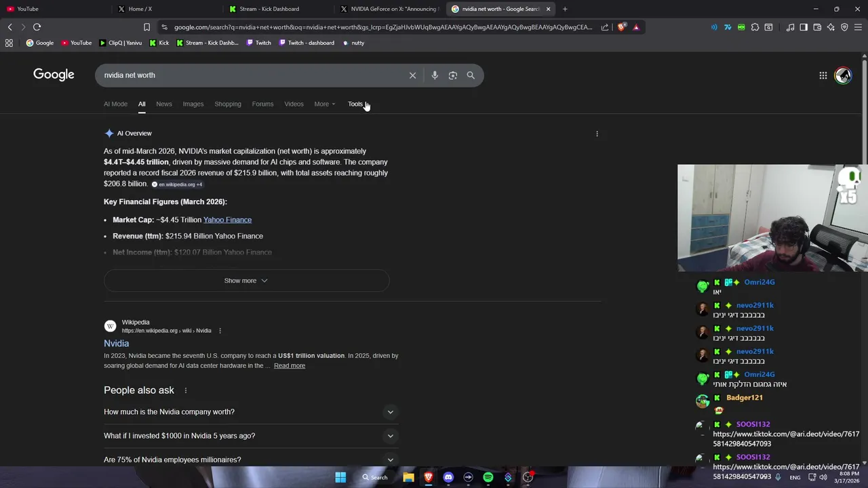Select the Forums search filter
Image resolution: width=868 pixels, height=488 pixels.
click(x=262, y=104)
